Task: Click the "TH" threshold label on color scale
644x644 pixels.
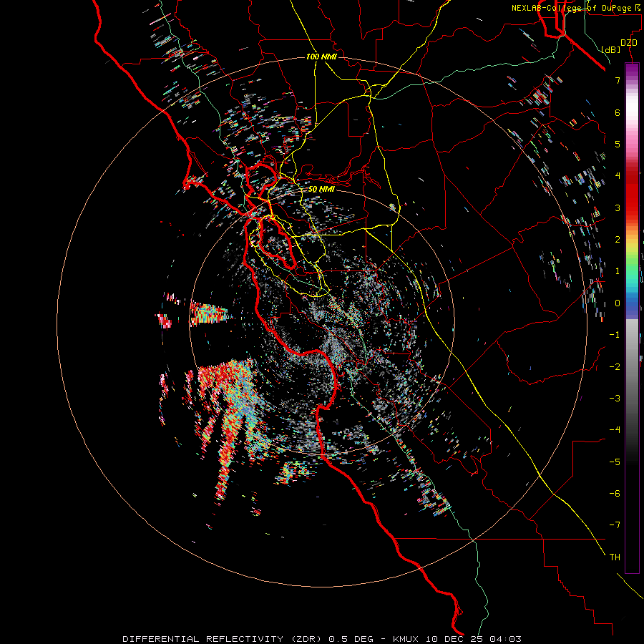Action: click(615, 557)
